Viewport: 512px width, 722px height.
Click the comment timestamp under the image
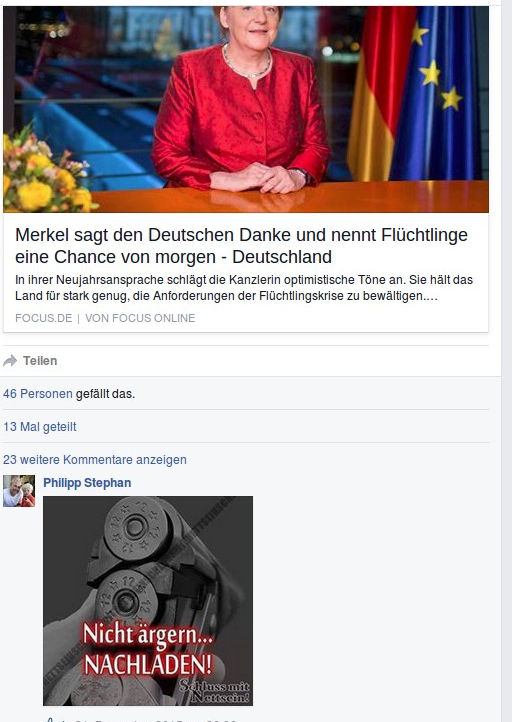pos(156,719)
